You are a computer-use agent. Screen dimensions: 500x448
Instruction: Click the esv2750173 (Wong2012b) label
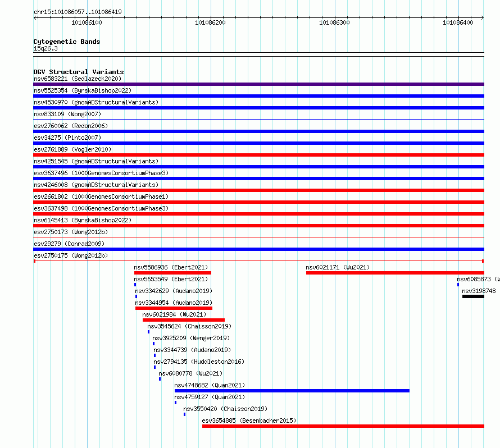(x=71, y=232)
